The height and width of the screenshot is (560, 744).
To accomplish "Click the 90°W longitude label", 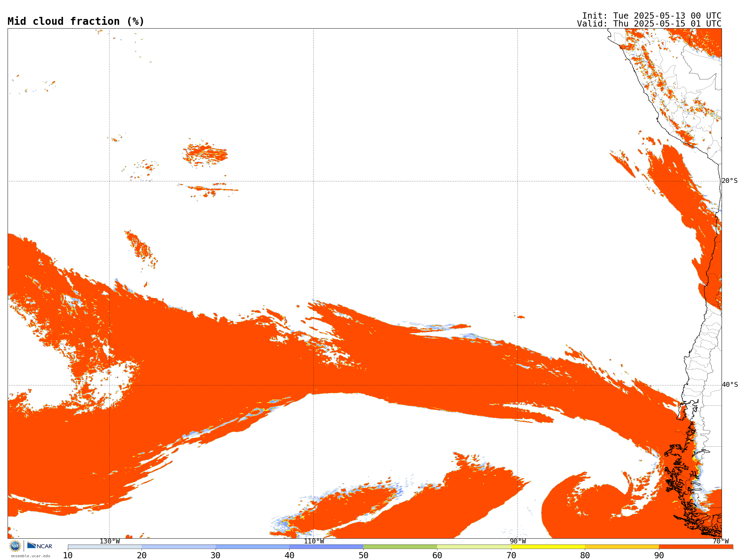I will [518, 541].
